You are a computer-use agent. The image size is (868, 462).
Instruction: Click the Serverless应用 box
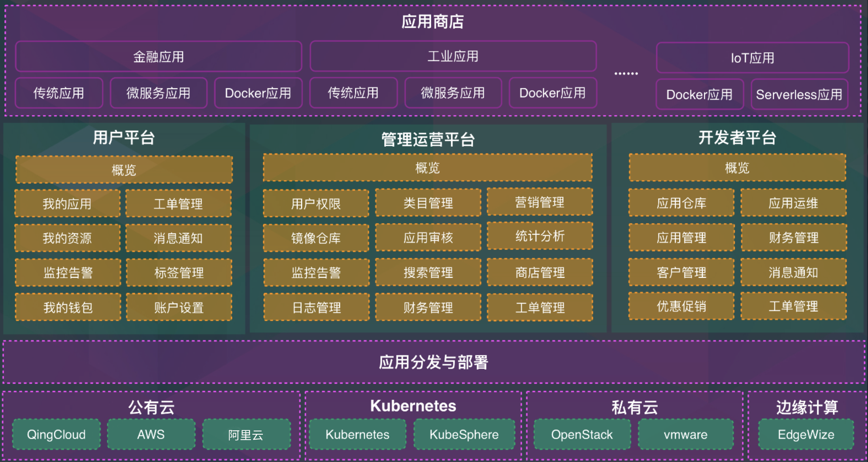click(x=799, y=95)
